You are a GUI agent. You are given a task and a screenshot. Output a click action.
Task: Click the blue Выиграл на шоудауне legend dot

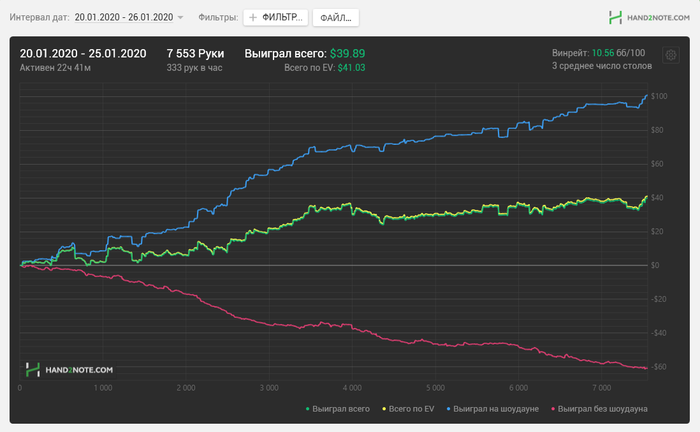[x=448, y=409]
